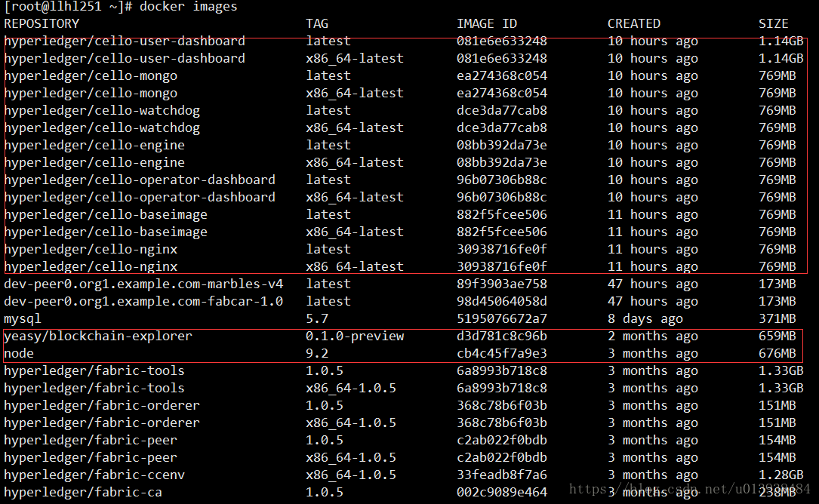This screenshot has width=819, height=504.
Task: Click image ID 30938716fe0f in the x86_64-latest row
Action: click(x=502, y=266)
